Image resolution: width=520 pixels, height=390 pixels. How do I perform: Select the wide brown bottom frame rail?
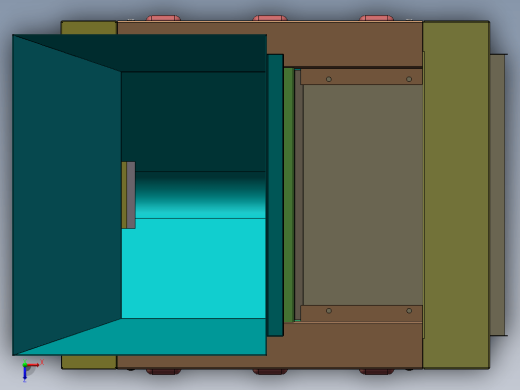pyautogui.click(x=345, y=345)
